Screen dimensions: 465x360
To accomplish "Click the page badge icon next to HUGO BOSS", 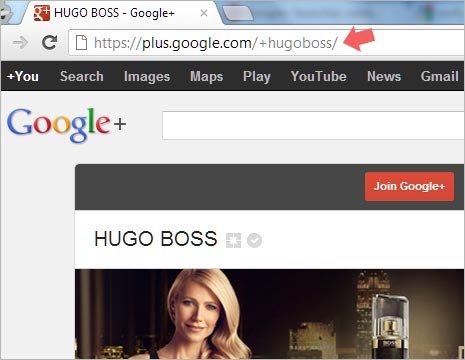I will tap(233, 240).
